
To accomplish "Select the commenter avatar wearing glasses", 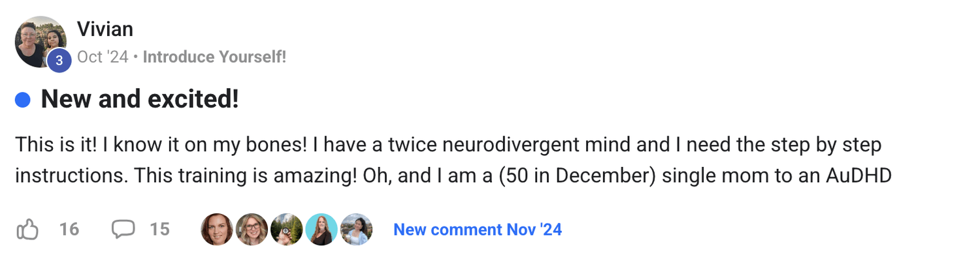I will (252, 230).
